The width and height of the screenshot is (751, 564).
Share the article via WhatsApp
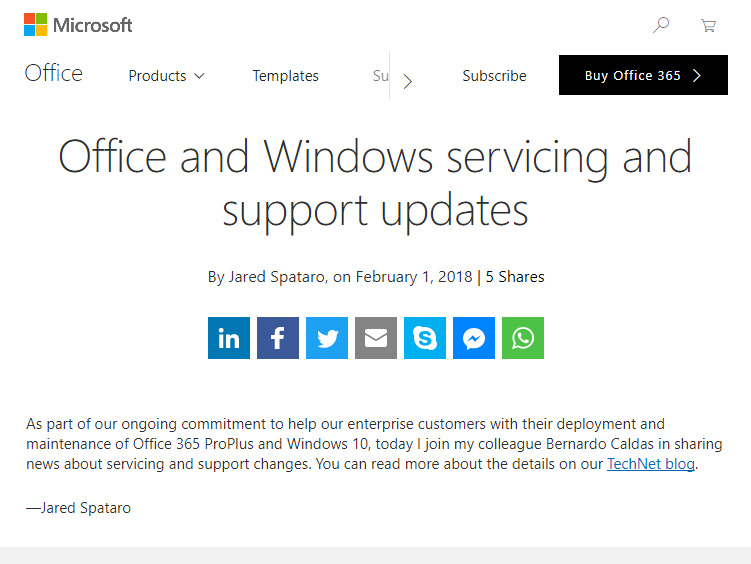coord(523,338)
